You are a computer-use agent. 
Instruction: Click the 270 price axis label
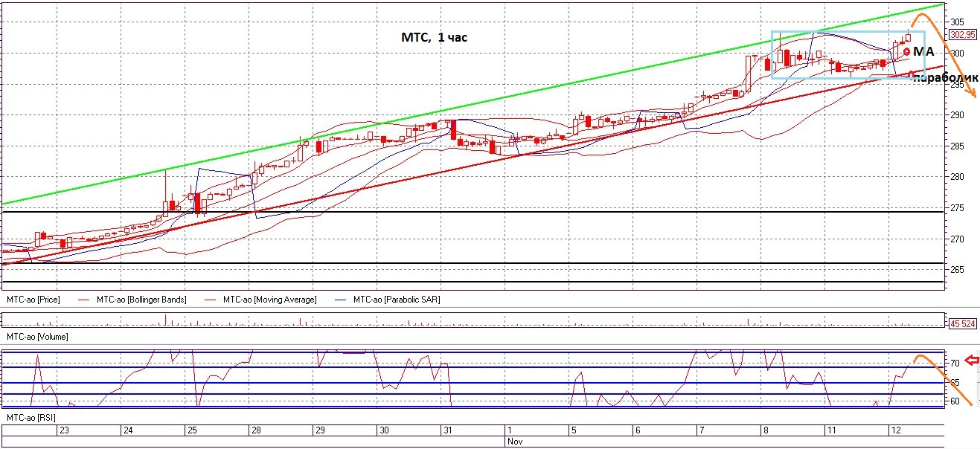tap(956, 239)
